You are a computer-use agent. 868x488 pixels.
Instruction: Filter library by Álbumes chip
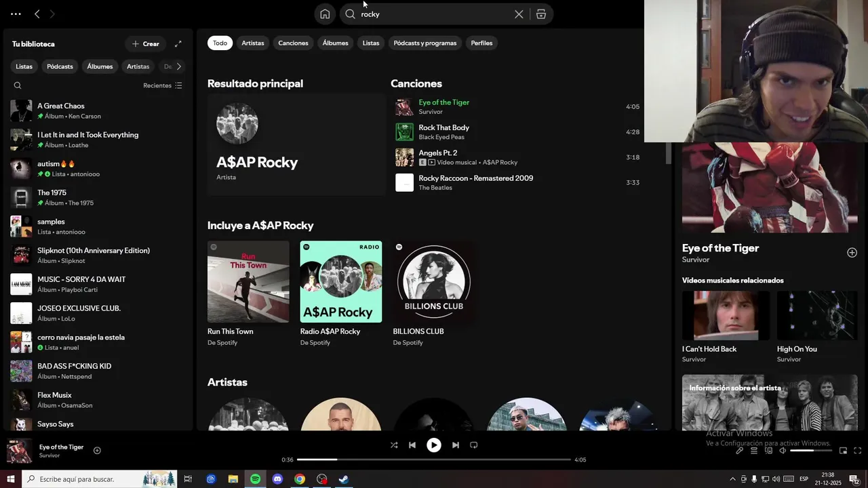(x=100, y=66)
